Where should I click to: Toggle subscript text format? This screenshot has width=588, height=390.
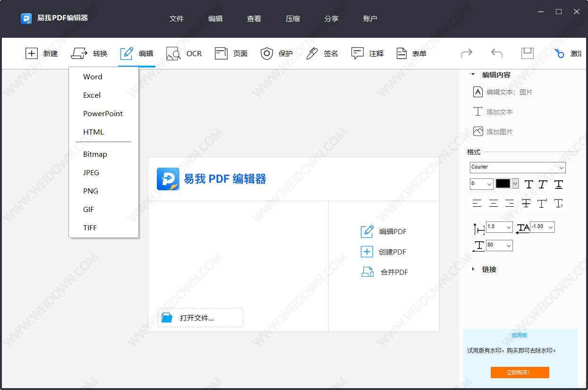559,203
